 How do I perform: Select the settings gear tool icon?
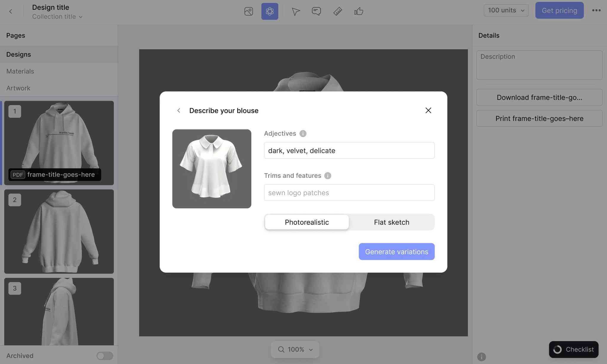[270, 11]
